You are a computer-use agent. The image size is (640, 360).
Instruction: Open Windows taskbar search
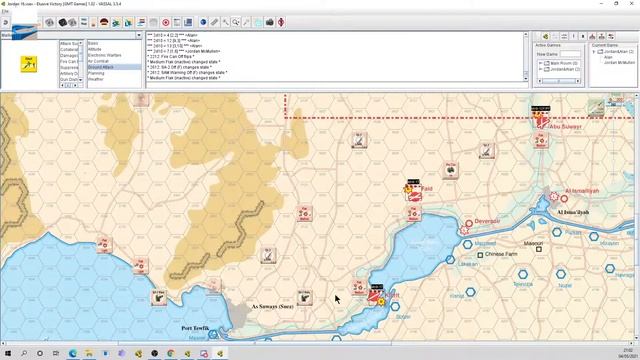coord(24,353)
